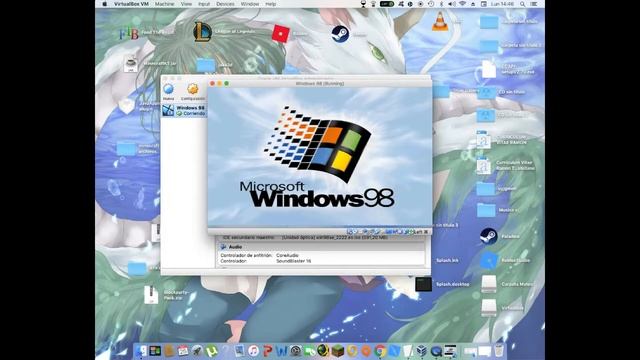The image size is (640, 360).
Task: Open the Paladins Steam shortcut icon
Action: [488, 236]
